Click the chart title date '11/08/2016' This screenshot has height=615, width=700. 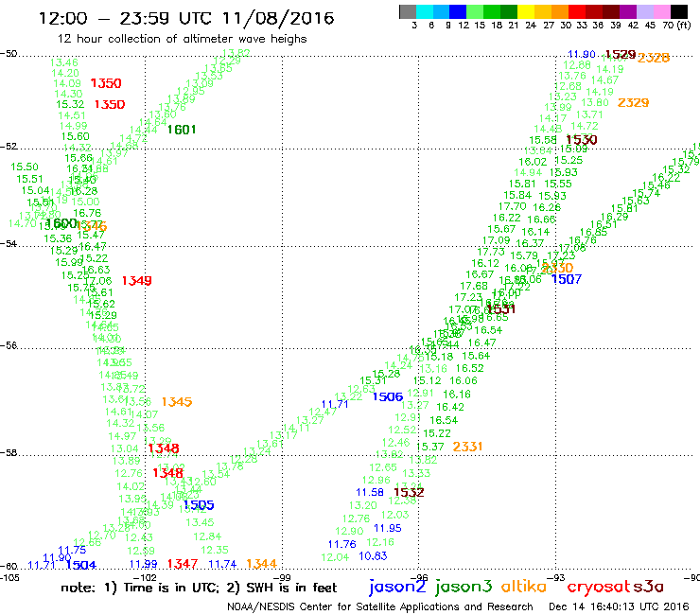point(278,18)
